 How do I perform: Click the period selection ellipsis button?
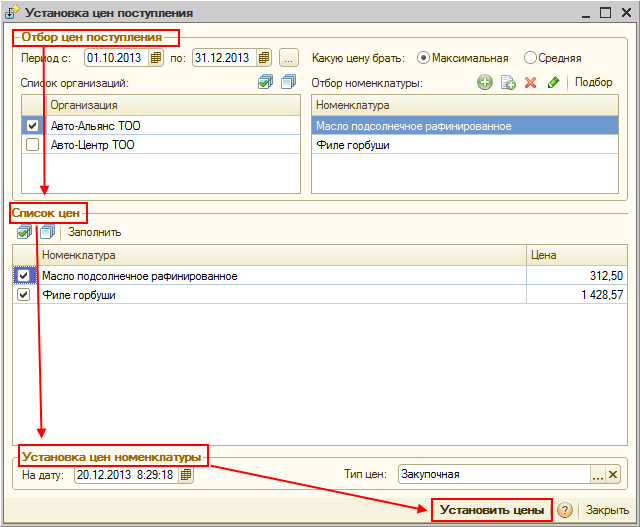[x=288, y=58]
